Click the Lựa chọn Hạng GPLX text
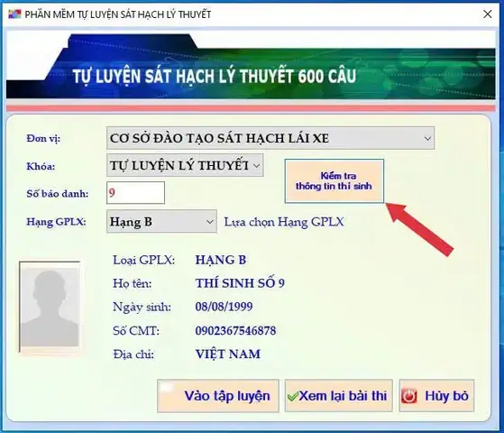The width and height of the screenshot is (504, 433). [x=284, y=222]
